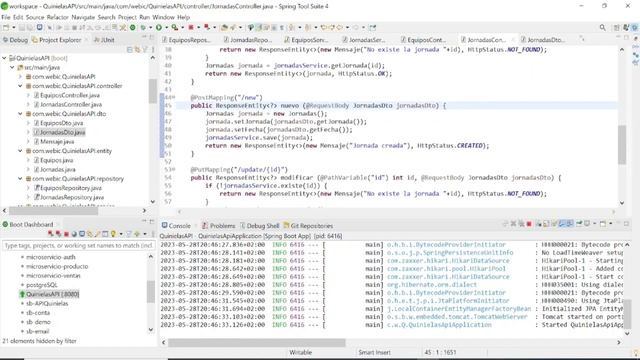The height and width of the screenshot is (360, 640).
Task: Switch to the Git Repositories tab
Action: pos(308,226)
